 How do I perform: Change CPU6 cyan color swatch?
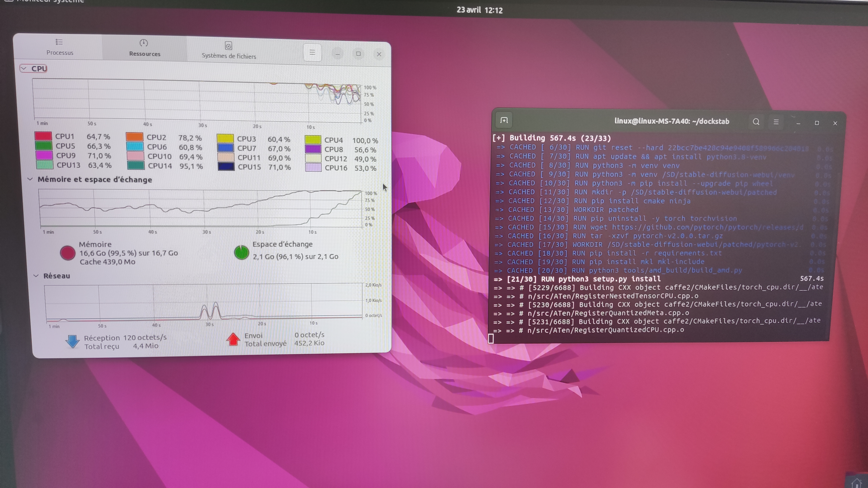(135, 146)
